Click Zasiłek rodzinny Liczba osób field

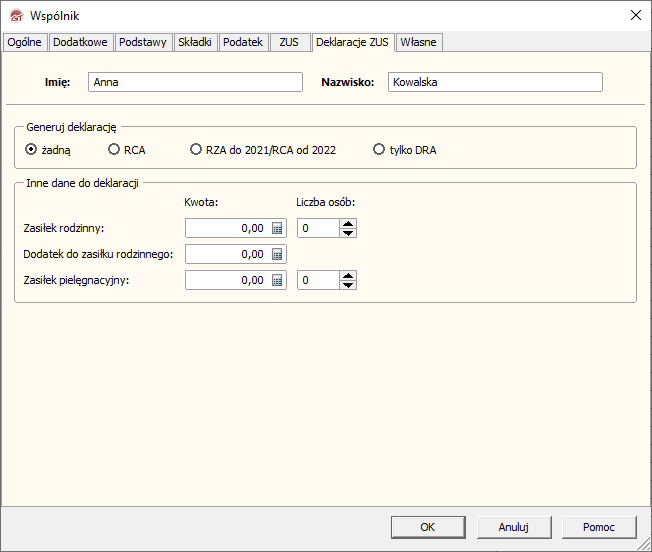coord(318,228)
